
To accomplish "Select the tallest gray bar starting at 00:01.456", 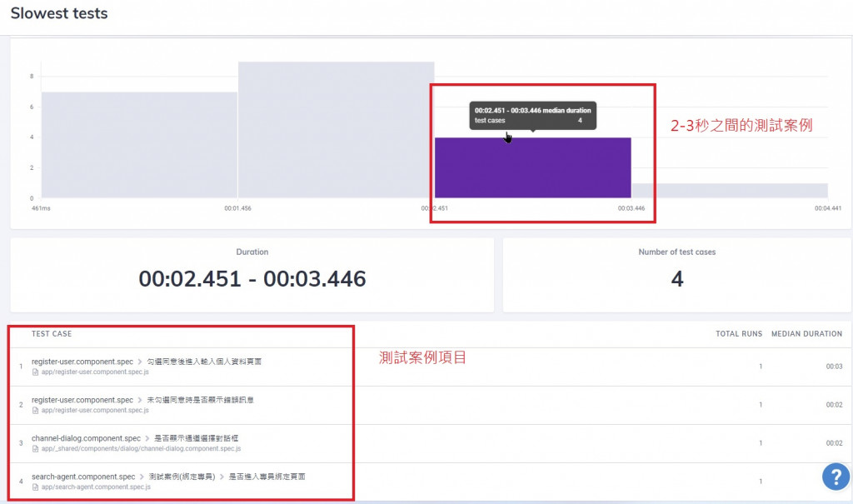I will 337,130.
